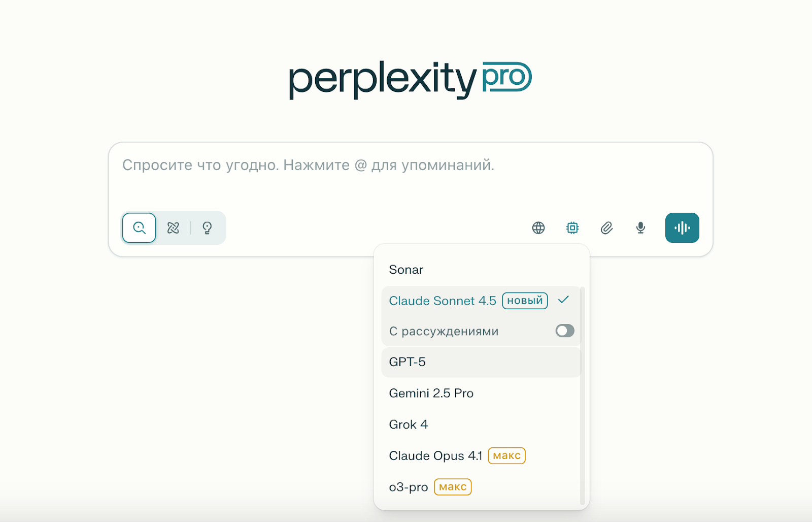Start voice mode with the teal waveform button
Viewport: 812px width, 522px height.
click(x=682, y=227)
